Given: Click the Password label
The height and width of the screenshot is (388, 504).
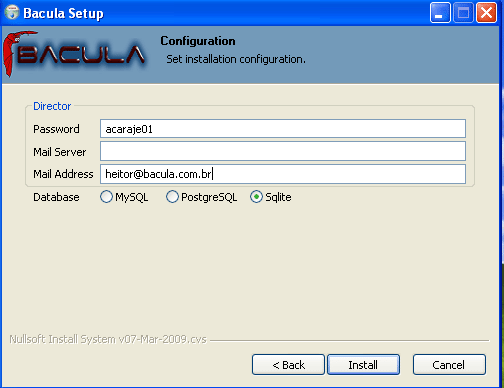Looking at the screenshot, I should 56,129.
